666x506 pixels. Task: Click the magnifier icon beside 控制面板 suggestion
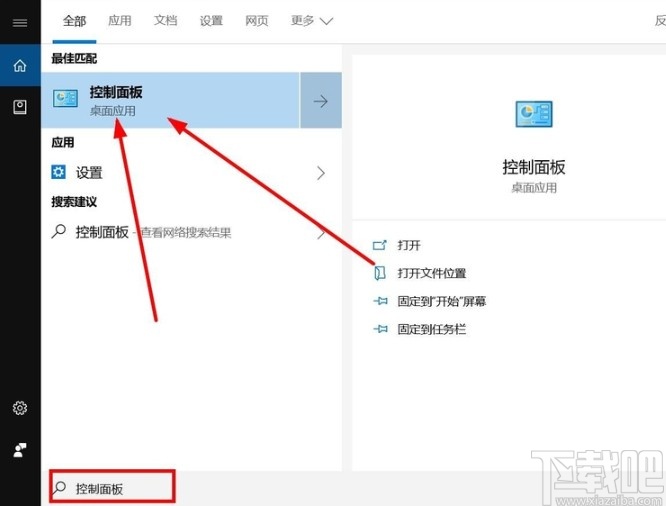tap(59, 232)
